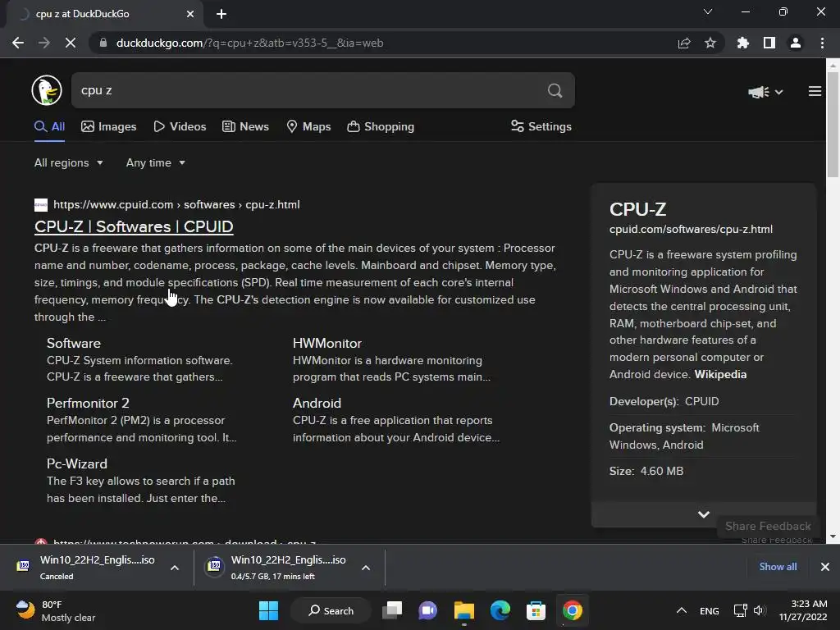
Task: Open Chrome three-dot menu
Action: tap(822, 43)
